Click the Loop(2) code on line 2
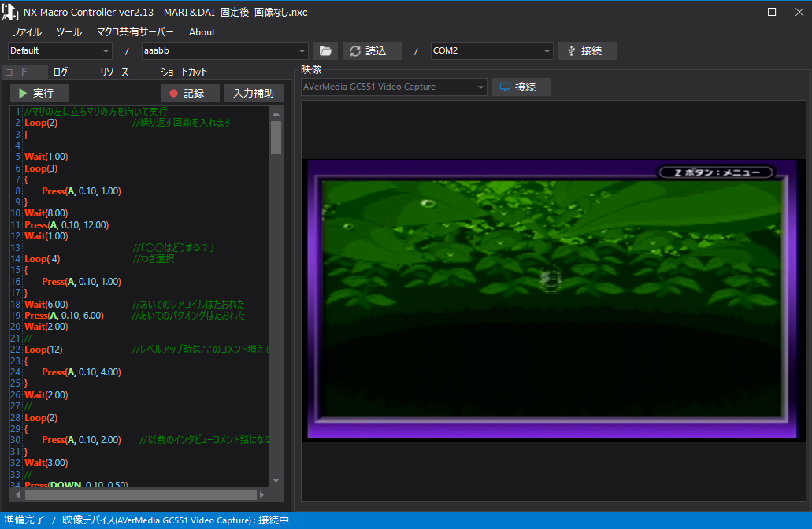 [41, 123]
